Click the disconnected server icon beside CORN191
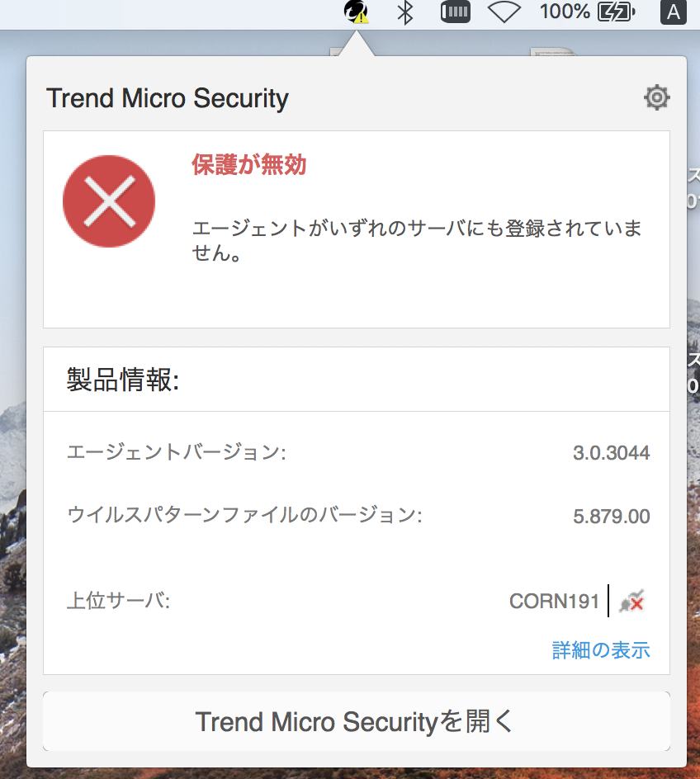This screenshot has height=779, width=700. (631, 602)
